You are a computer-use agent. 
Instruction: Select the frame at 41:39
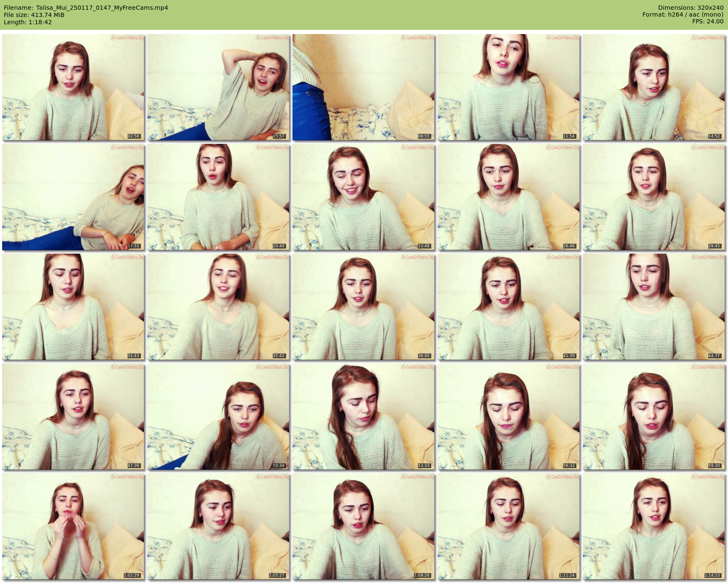[x=509, y=307]
